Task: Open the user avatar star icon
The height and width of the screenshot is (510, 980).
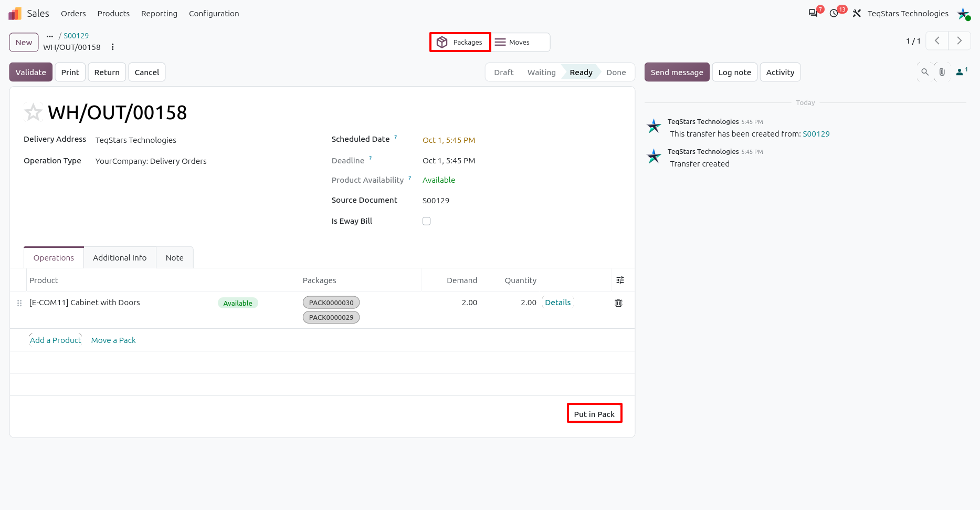Action: [964, 14]
